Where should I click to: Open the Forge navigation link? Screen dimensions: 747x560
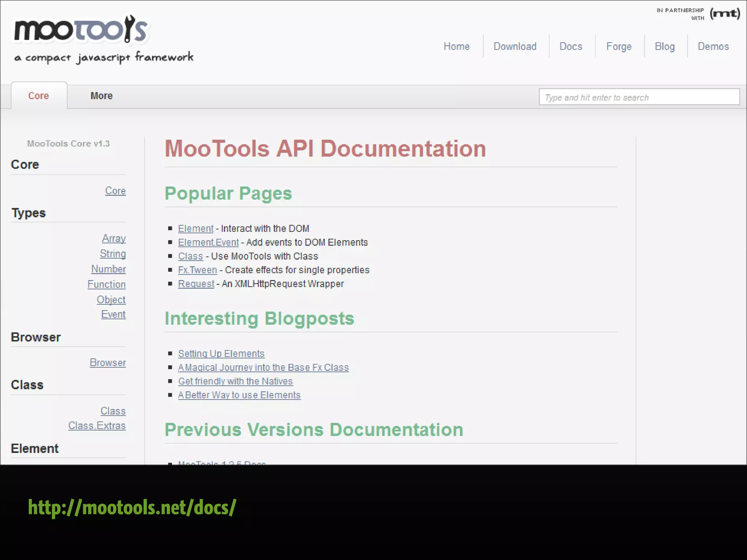click(x=619, y=47)
